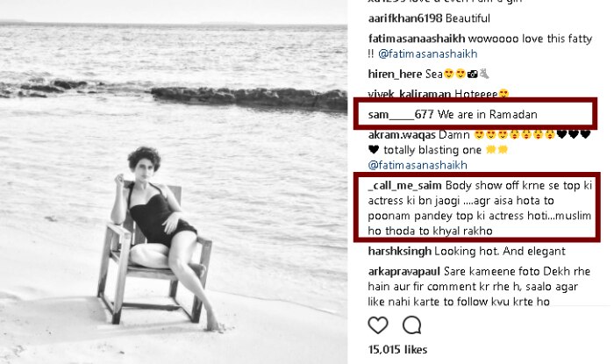Click the @fatimasanashaikh mention under 'love this fatty'

(428, 54)
